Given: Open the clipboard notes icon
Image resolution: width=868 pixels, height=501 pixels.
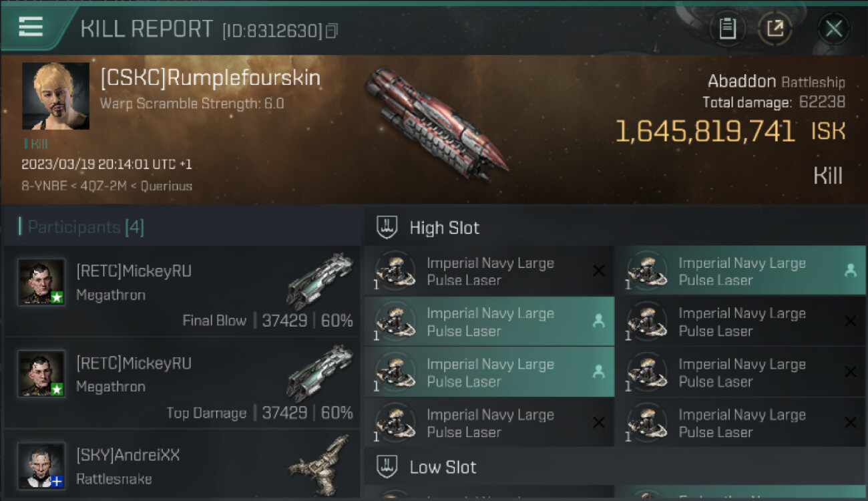Looking at the screenshot, I should [727, 29].
